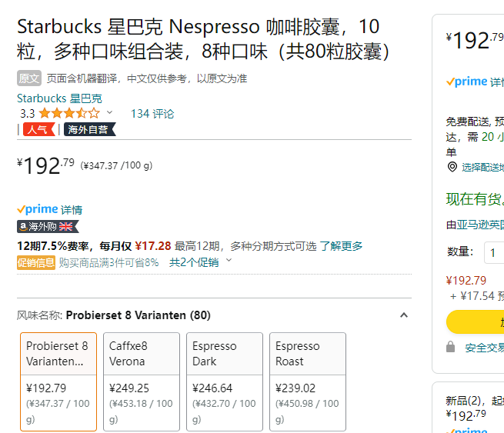Image resolution: width=504 pixels, height=433 pixels.
Task: Click the 海外自营 badge
Action: pos(89,129)
